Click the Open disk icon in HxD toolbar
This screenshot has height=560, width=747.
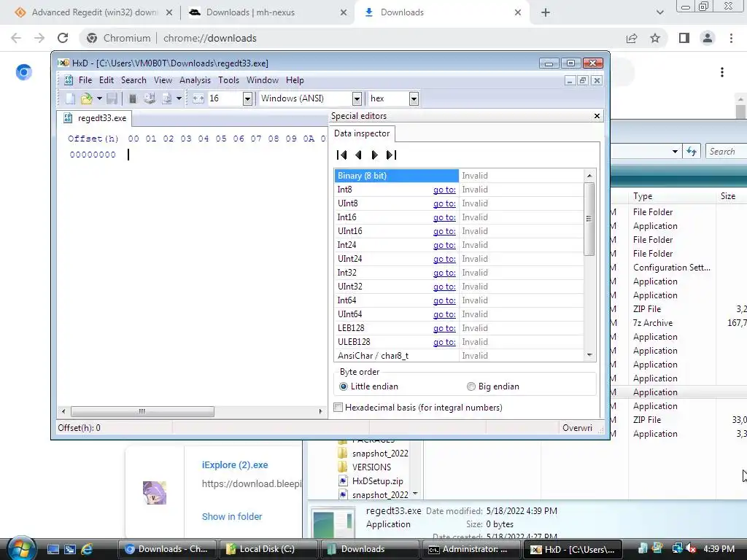point(150,98)
